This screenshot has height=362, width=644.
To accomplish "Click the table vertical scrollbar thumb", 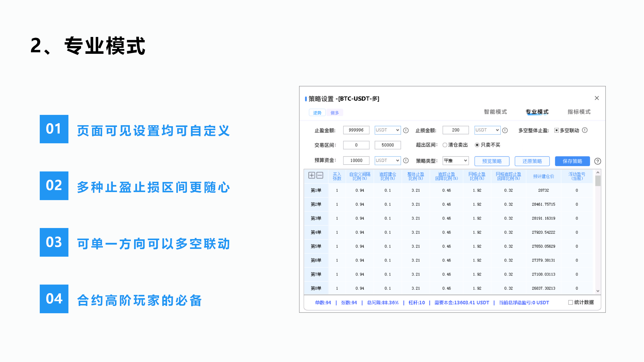I will point(598,181).
